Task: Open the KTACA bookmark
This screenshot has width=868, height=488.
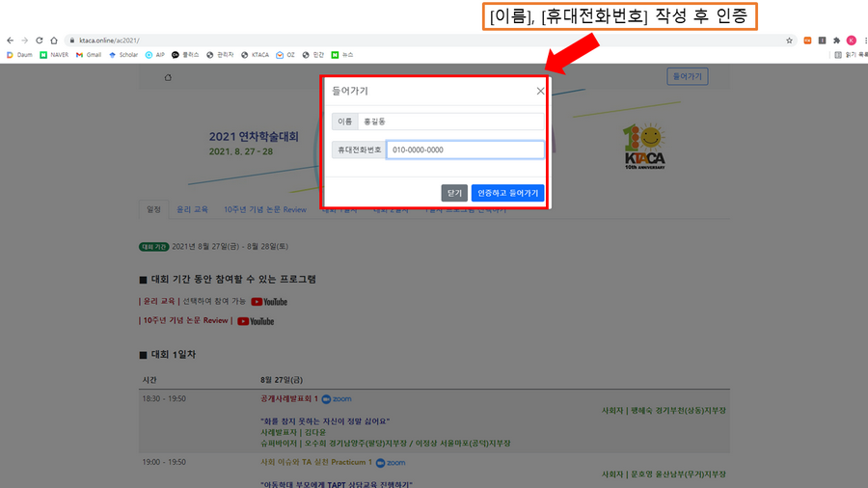Action: (256, 55)
